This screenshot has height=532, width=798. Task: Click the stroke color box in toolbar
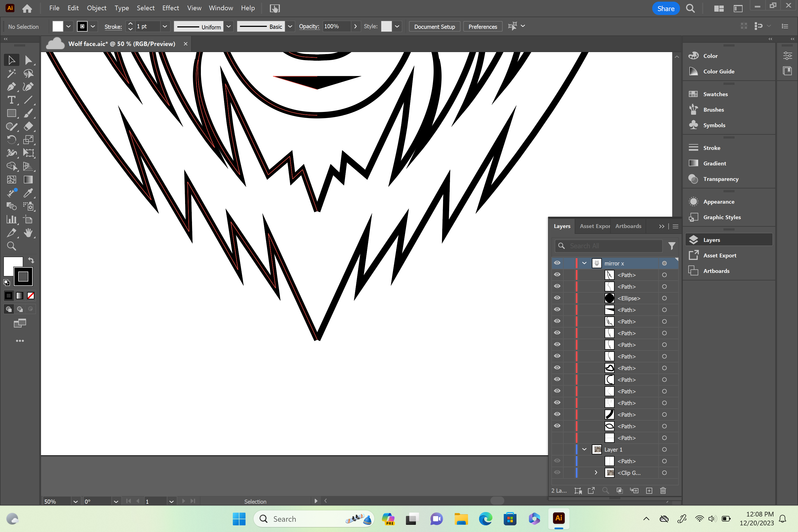tap(23, 277)
